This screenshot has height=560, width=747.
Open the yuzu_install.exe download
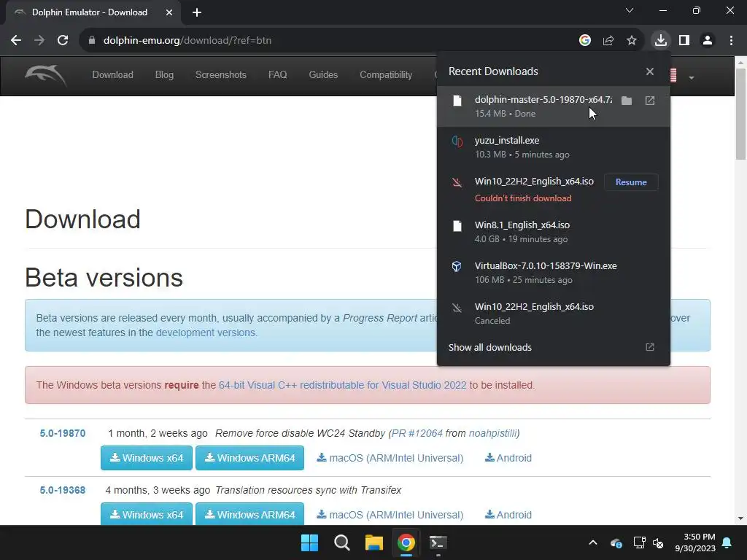coord(553,147)
